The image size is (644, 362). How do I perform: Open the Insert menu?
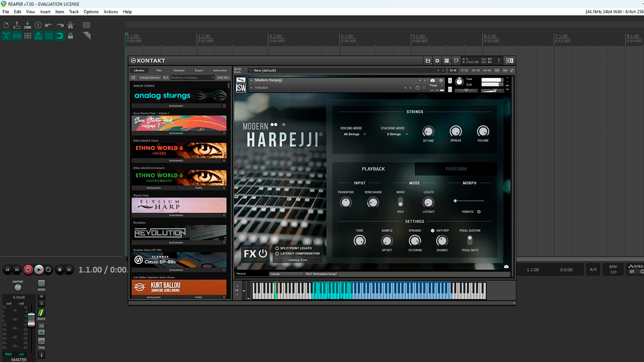[x=45, y=12]
